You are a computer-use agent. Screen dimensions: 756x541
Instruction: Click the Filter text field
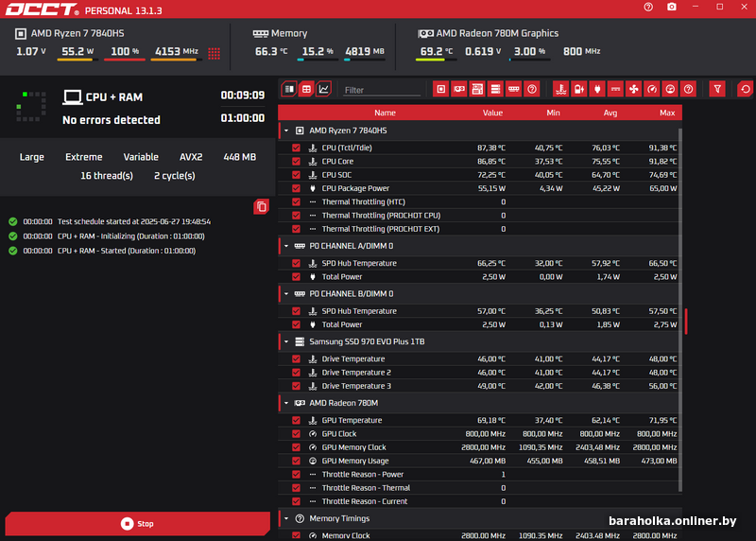[x=382, y=90]
